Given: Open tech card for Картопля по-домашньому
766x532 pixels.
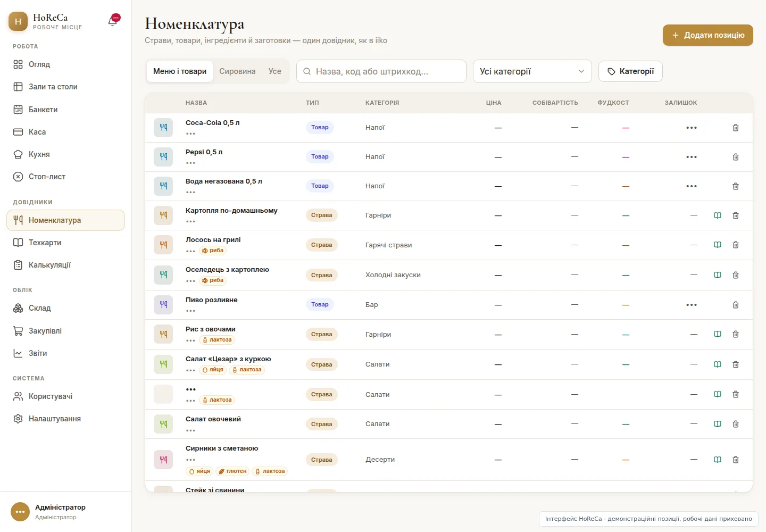Looking at the screenshot, I should point(718,215).
